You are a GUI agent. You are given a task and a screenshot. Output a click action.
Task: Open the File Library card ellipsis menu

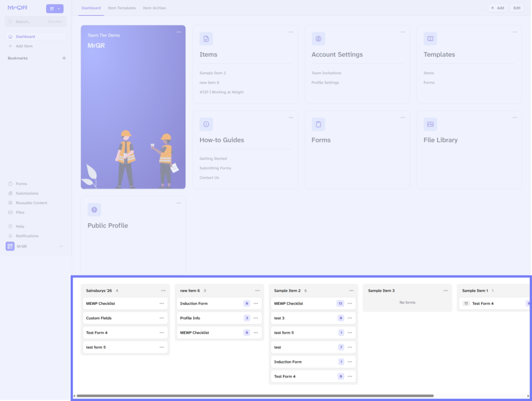[515, 118]
